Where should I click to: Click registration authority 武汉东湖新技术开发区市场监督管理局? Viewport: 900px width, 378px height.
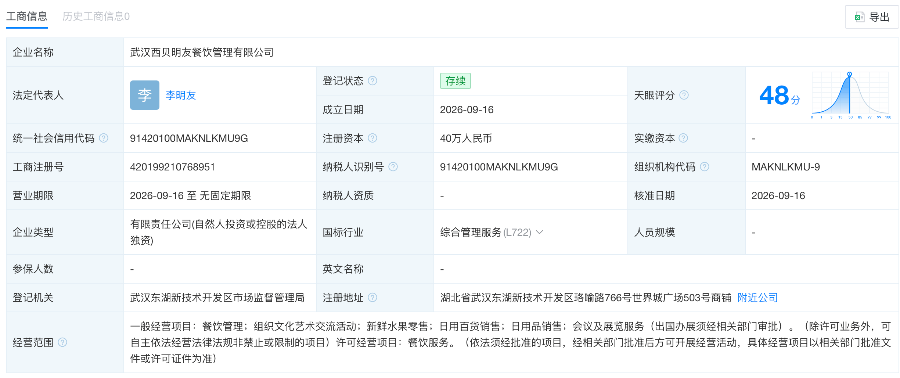pos(218,298)
